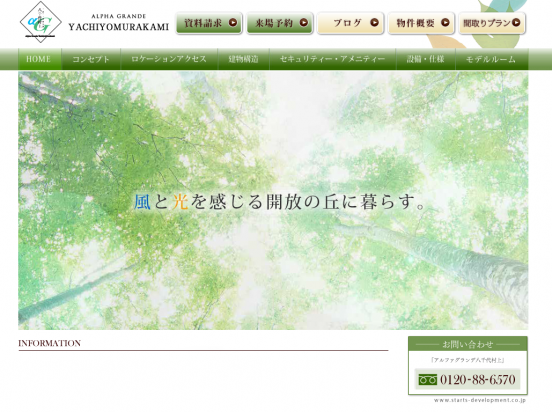Open the ブログ button
This screenshot has width=552, height=412.
[x=351, y=23]
